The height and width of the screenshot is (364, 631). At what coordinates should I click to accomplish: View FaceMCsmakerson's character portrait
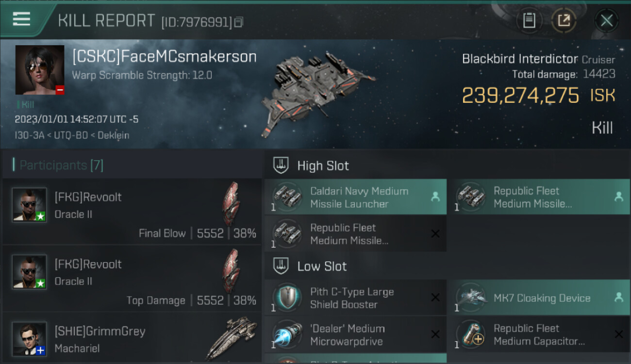(x=40, y=70)
